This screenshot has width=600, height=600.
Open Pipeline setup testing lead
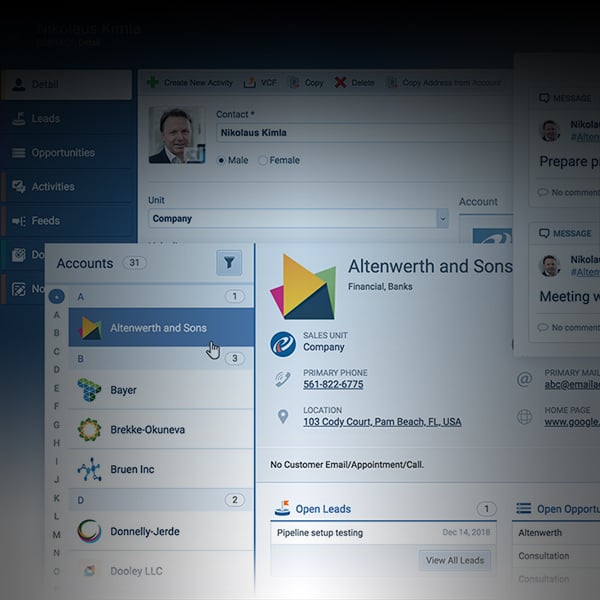(383, 533)
